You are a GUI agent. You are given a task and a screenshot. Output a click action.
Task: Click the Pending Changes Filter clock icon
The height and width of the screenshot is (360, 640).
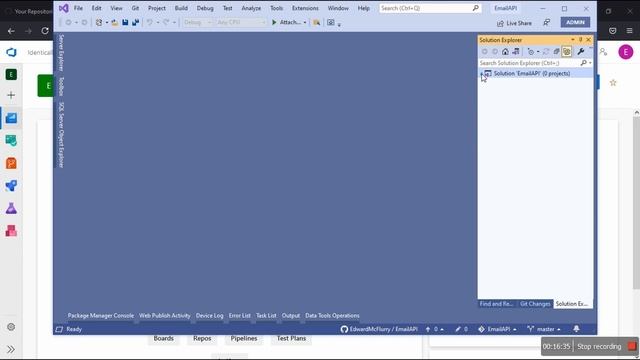point(531,51)
